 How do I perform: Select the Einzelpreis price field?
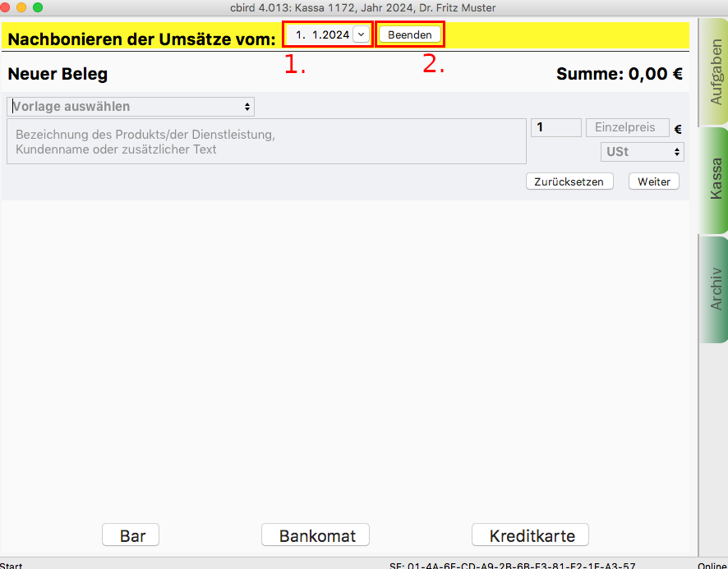[x=625, y=128]
